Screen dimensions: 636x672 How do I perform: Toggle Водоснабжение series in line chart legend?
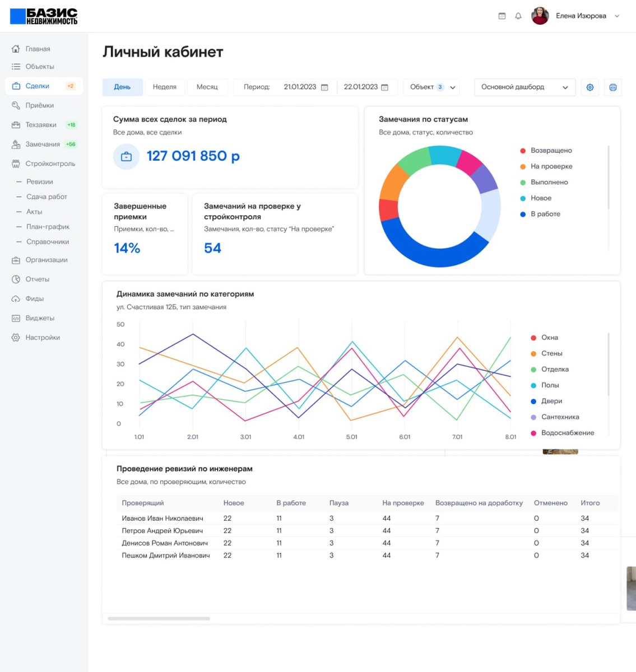point(562,433)
